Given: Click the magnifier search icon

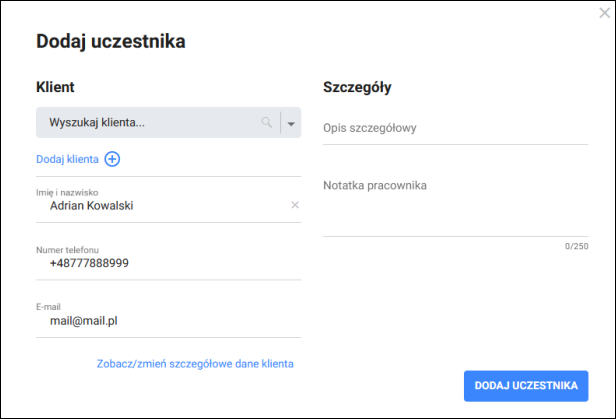Looking at the screenshot, I should [267, 123].
